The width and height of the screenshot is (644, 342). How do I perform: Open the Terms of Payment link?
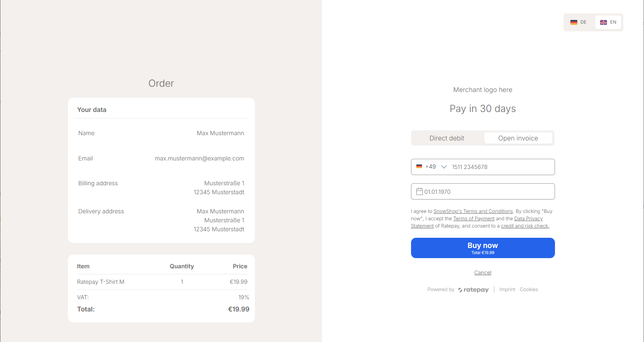coord(474,219)
